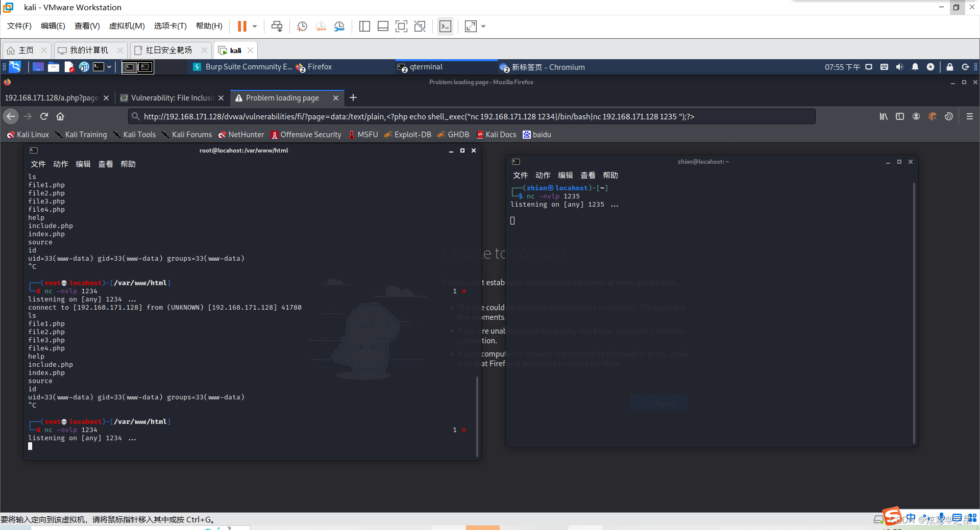Viewport: 980px width, 530px height.
Task: Open Firefox library icon
Action: click(883, 116)
